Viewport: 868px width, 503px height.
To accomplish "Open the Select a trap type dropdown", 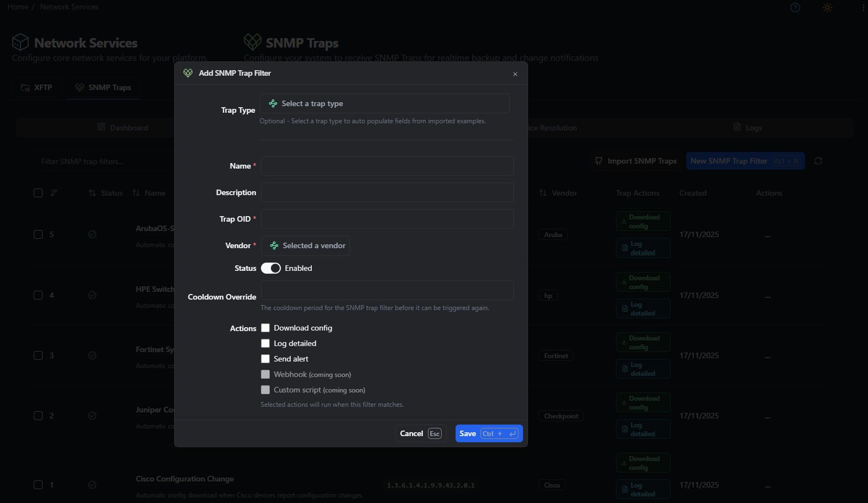I will coord(385,103).
